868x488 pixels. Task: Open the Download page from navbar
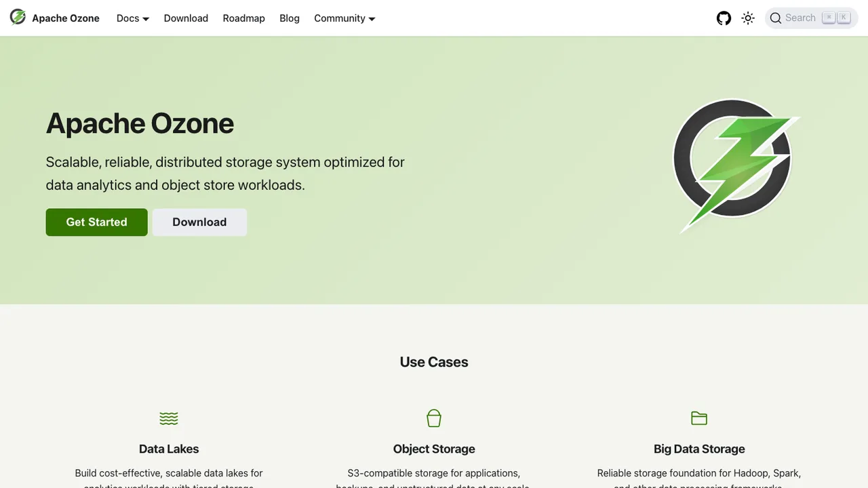point(186,18)
